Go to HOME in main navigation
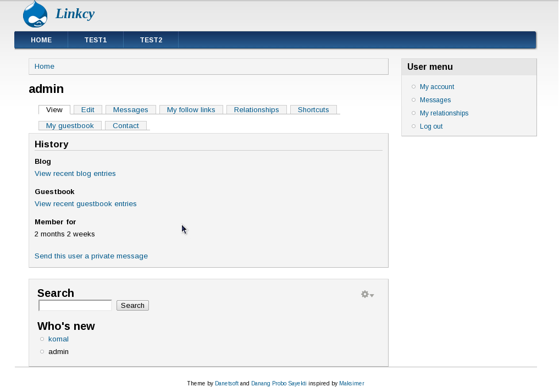The image size is (559, 392). [x=41, y=40]
